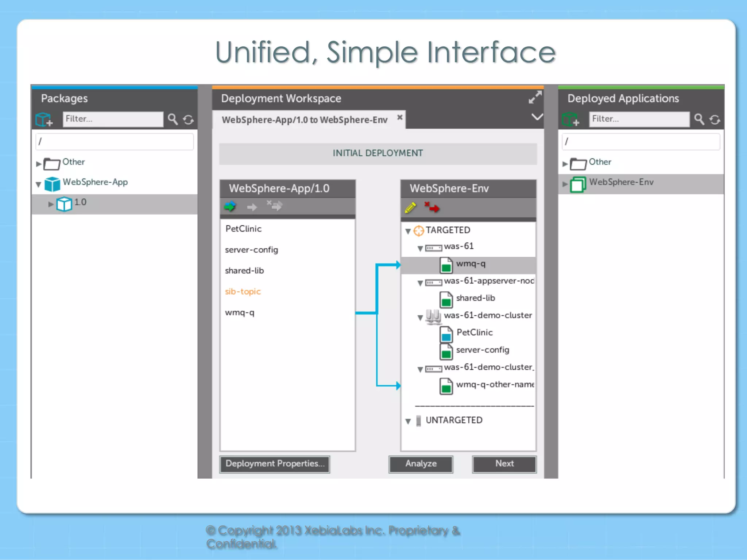The image size is (747, 560).
Task: Close the WebSphere-App/1.0 to WebSphere-Env tab
Action: click(400, 117)
